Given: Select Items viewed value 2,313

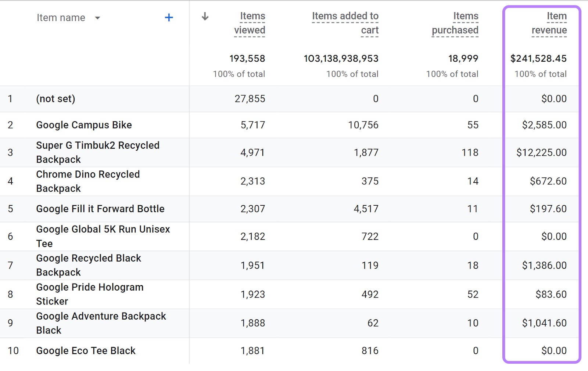Looking at the screenshot, I should click(253, 181).
